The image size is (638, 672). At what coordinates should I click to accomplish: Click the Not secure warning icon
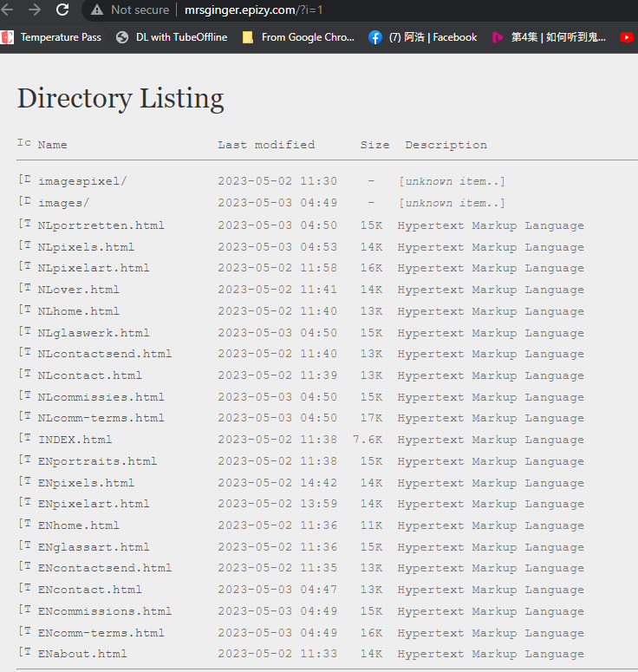[97, 10]
